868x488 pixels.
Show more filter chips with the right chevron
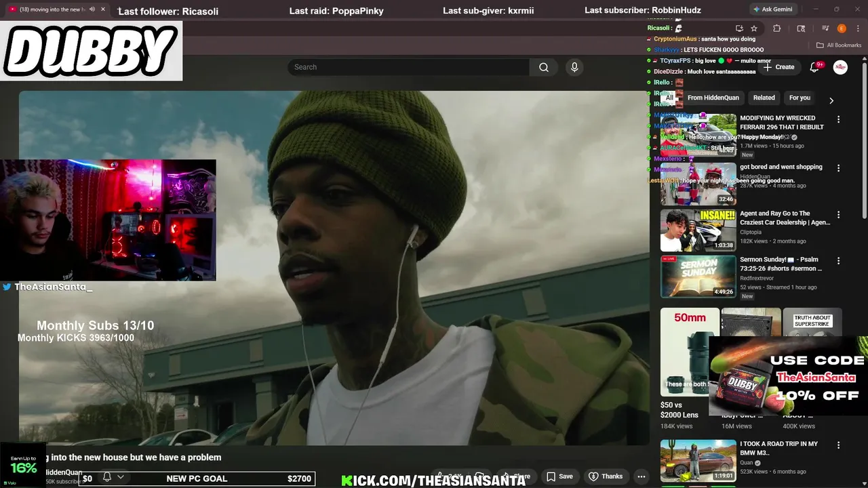pos(831,100)
